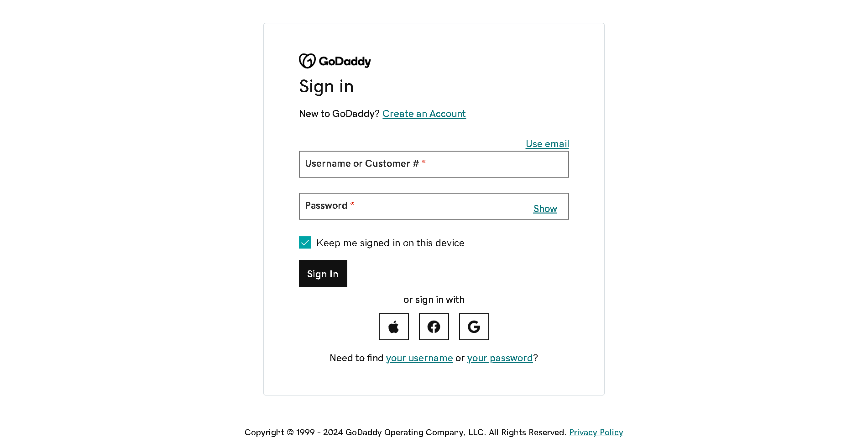Open the Privacy Policy link
This screenshot has height=443, width=868.
coord(596,432)
